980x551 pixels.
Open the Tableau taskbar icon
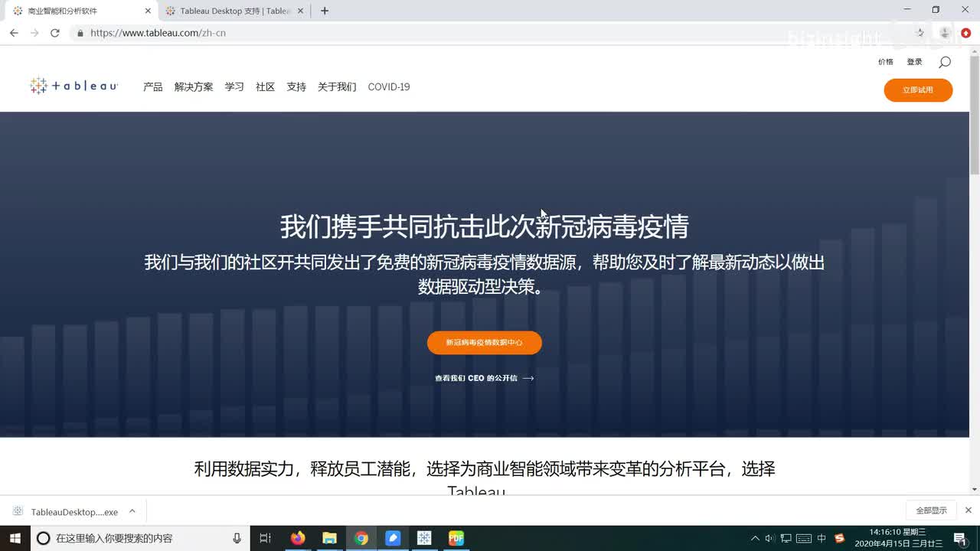click(x=424, y=538)
